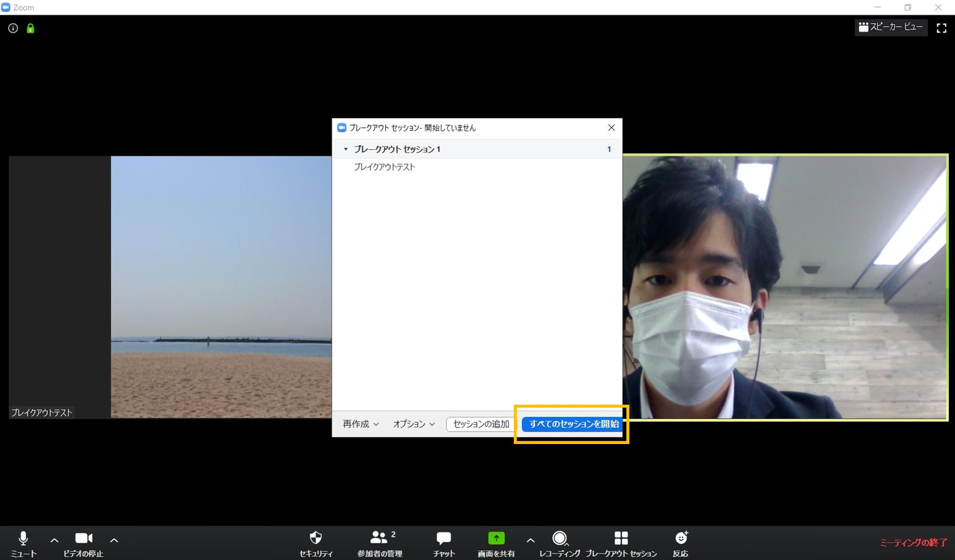Click Start All Sessions blue button
Image resolution: width=955 pixels, height=560 pixels.
point(573,424)
